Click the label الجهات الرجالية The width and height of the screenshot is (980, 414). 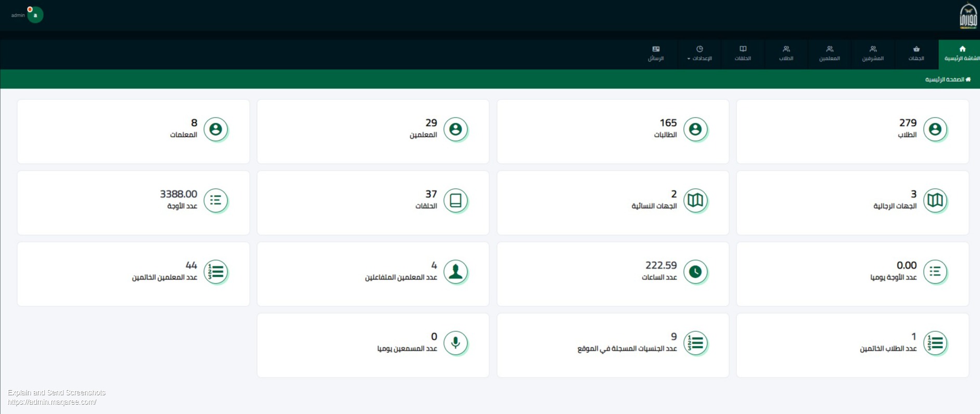coord(895,206)
